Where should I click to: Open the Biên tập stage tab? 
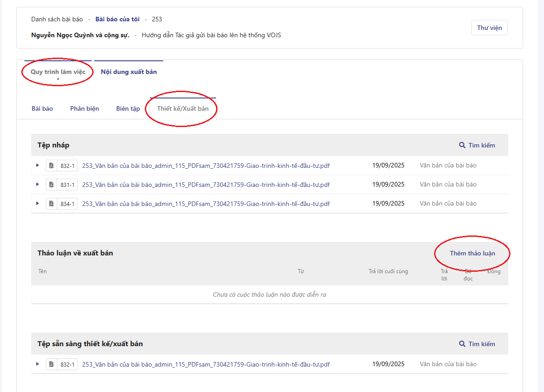click(x=128, y=108)
